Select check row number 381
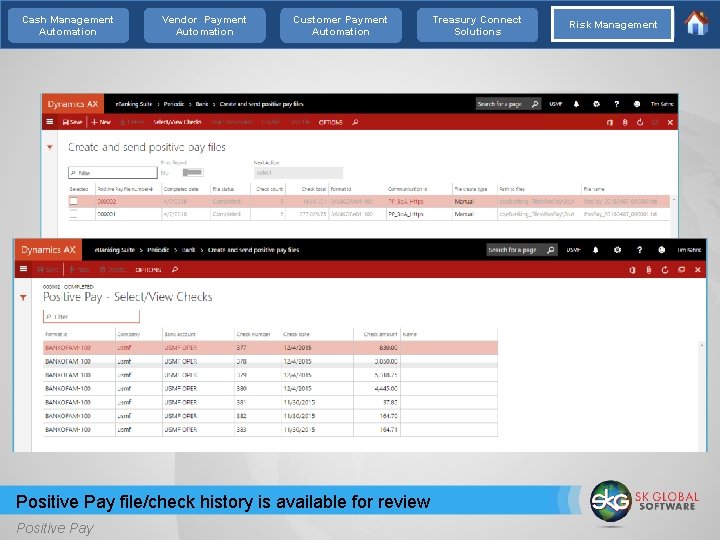 (x=270, y=402)
